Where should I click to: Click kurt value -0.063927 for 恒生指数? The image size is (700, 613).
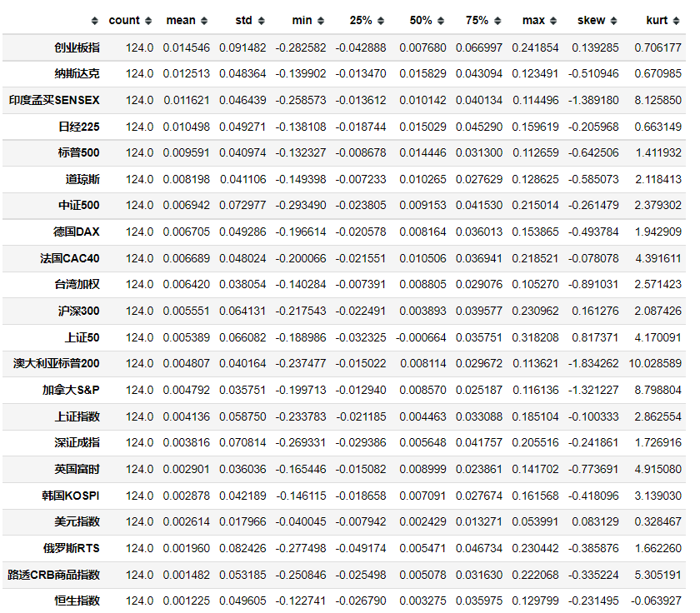pos(657,601)
